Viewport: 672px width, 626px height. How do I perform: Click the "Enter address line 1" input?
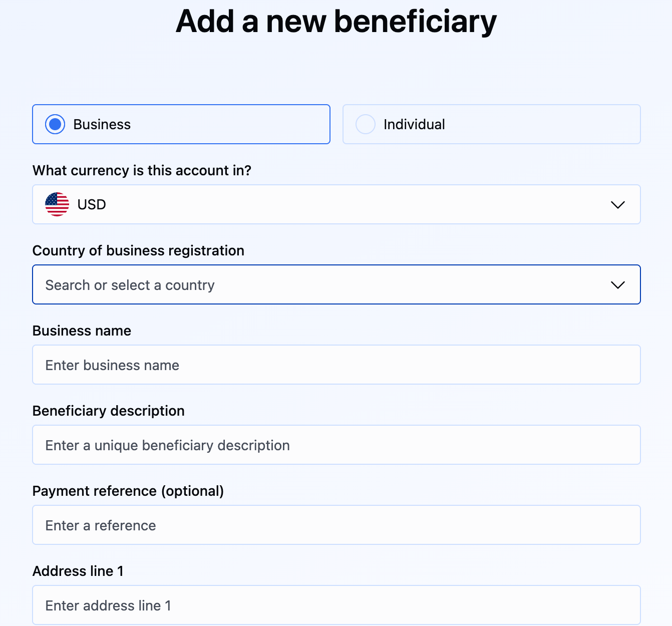click(336, 605)
